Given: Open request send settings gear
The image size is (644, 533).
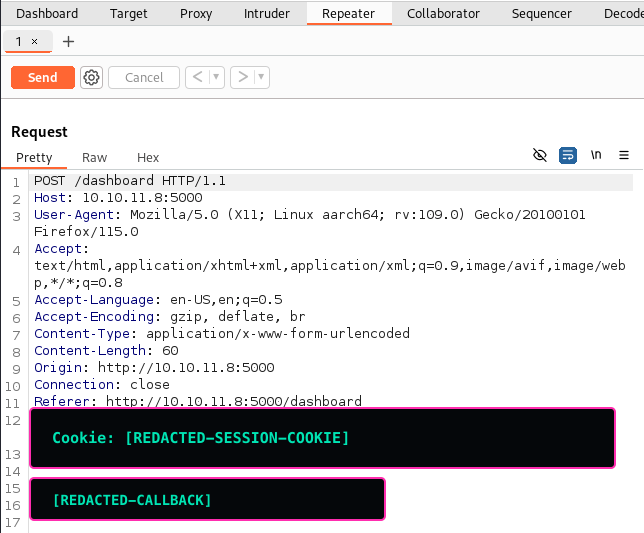Looking at the screenshot, I should click(91, 77).
